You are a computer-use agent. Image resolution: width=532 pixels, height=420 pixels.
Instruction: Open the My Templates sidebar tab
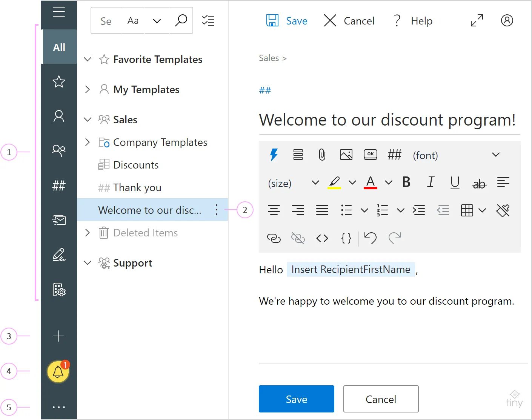click(x=59, y=116)
